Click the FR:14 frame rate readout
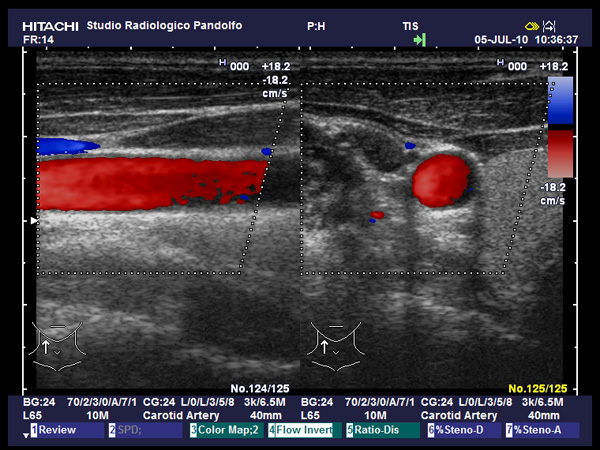 pos(38,40)
